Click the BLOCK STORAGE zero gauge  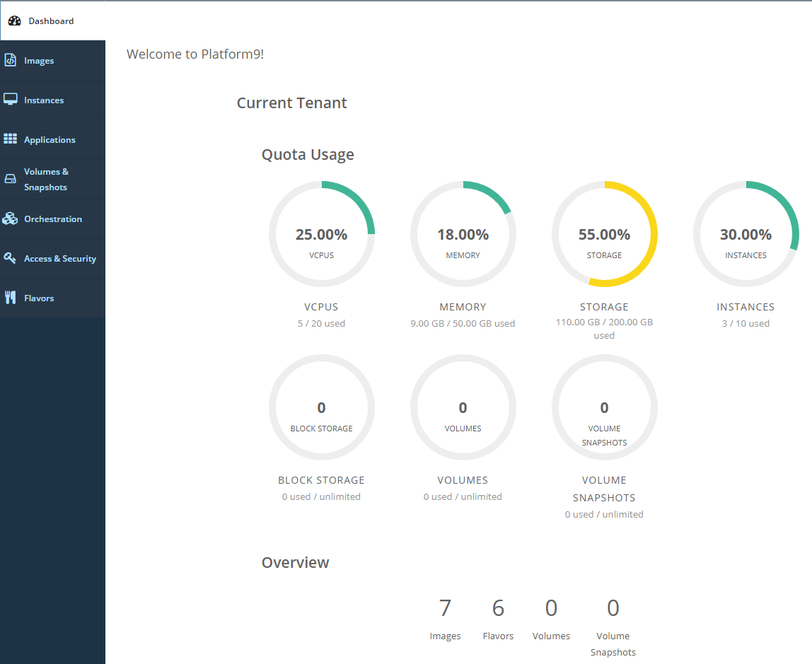click(x=322, y=407)
